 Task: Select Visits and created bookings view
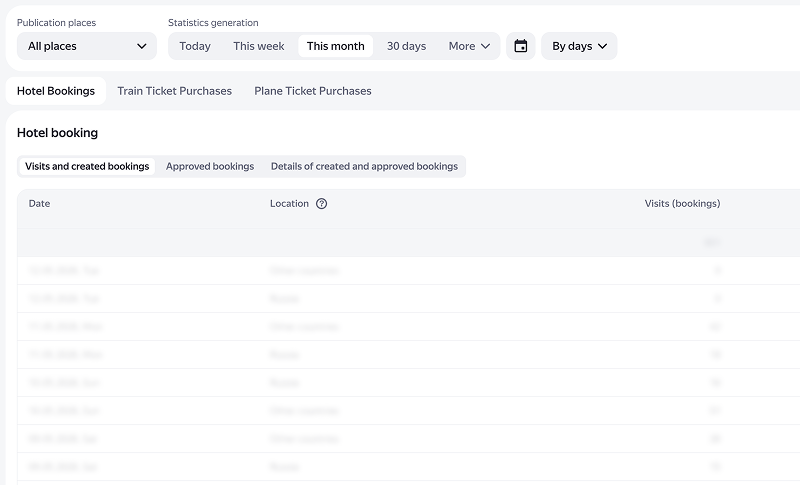pyautogui.click(x=87, y=166)
